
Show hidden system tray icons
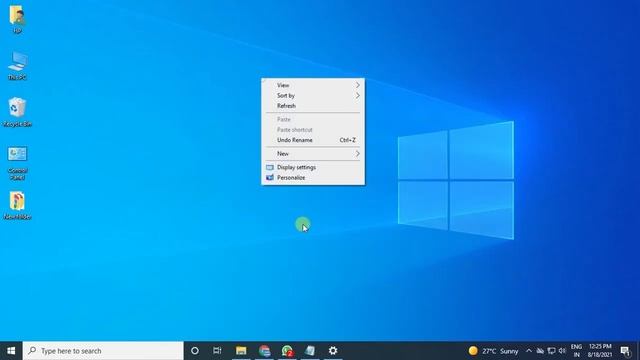point(529,351)
